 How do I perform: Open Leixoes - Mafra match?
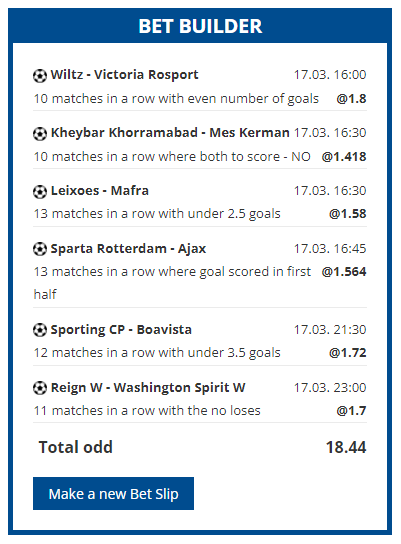pyautogui.click(x=100, y=190)
